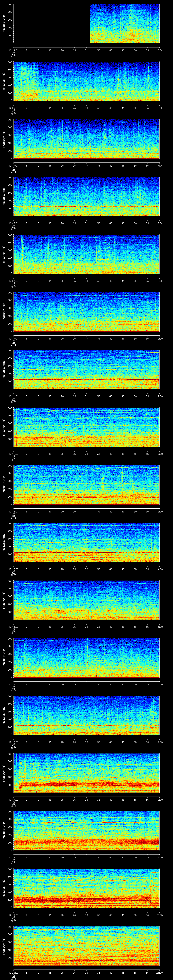This screenshot has width=173, height=980.
Task: Click the 45-second tick label below the 12:17:00 panel
Action: [123, 799]
